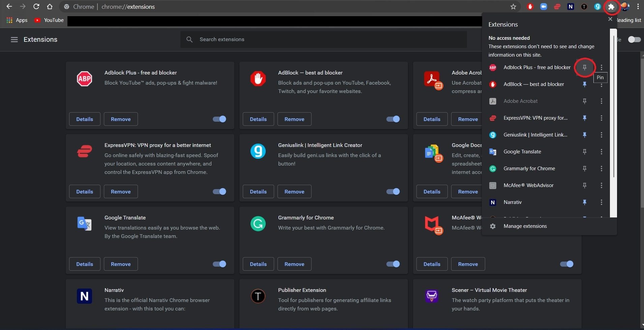Click the popup list scrollbar

pyautogui.click(x=614, y=106)
